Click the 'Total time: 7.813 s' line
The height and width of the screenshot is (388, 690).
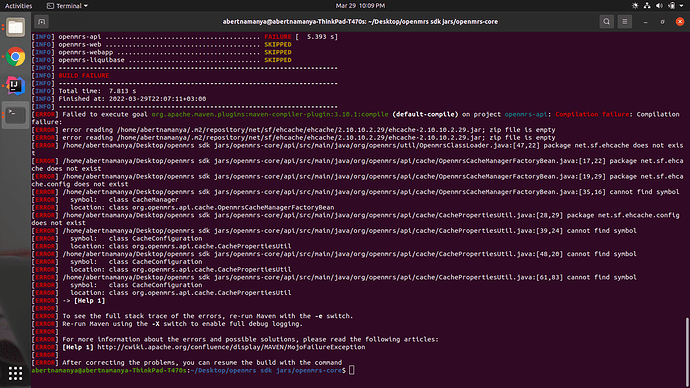[x=97, y=91]
